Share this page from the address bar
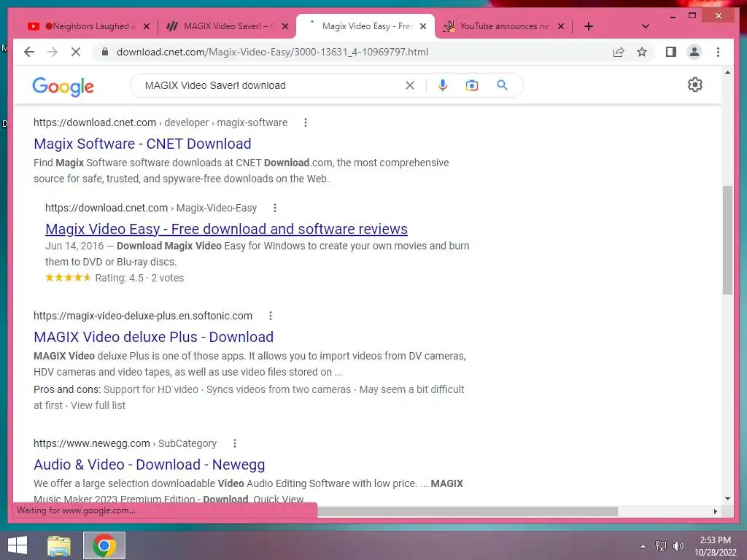Screen dimensions: 747x560 click(619, 52)
